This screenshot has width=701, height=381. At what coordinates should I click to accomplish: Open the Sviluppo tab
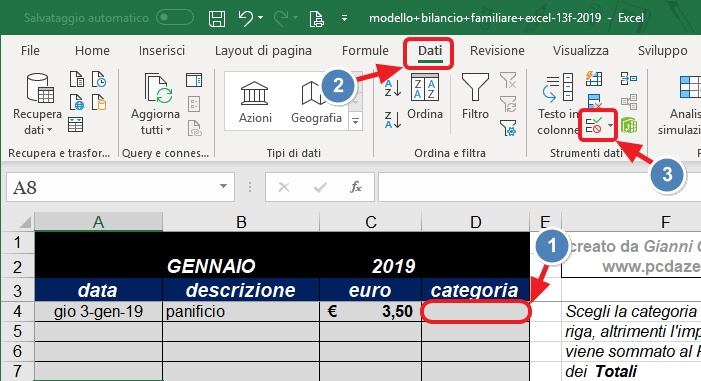[x=663, y=51]
